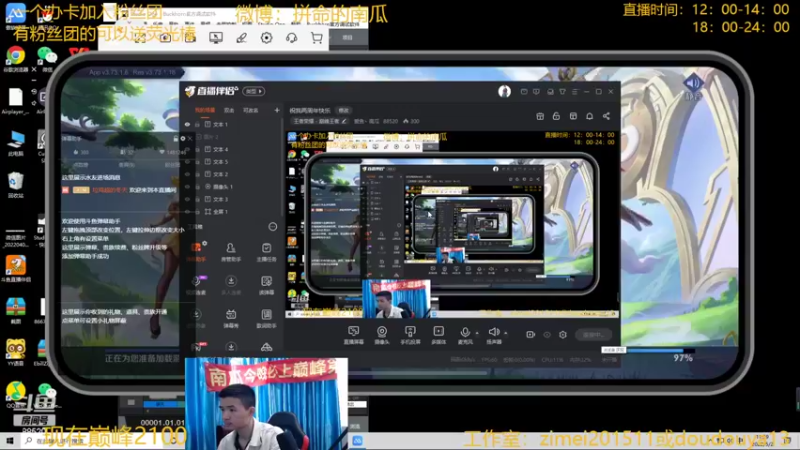Toggle visibility eye of layer 文本 1
Image resolution: width=800 pixels, height=450 pixels.
[x=187, y=124]
